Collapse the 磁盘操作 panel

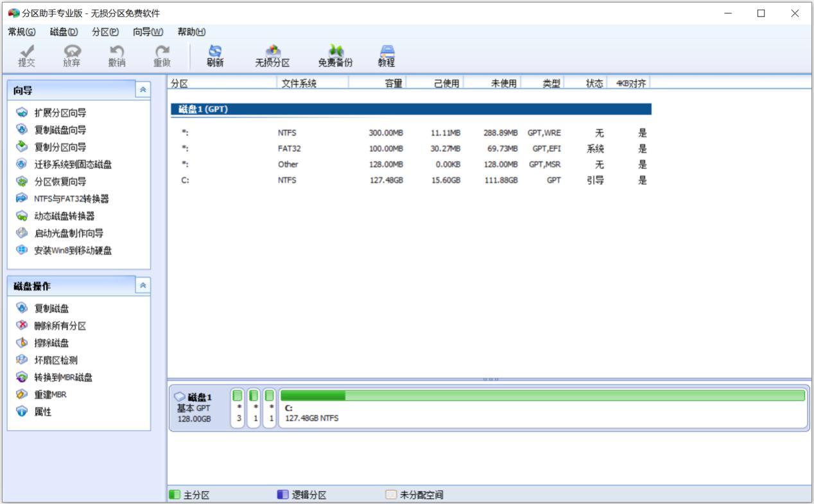pyautogui.click(x=143, y=286)
